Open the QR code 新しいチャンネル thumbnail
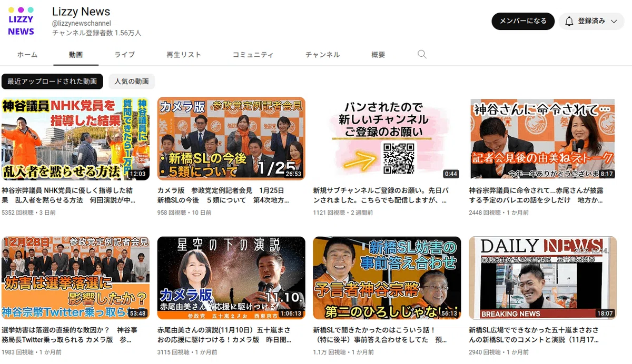The width and height of the screenshot is (632, 364). pyautogui.click(x=387, y=139)
